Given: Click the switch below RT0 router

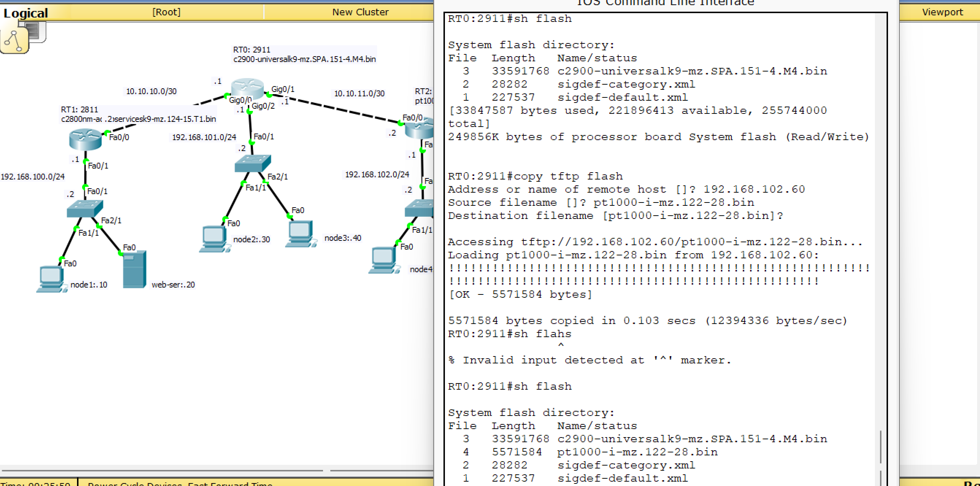Looking at the screenshot, I should point(253,163).
